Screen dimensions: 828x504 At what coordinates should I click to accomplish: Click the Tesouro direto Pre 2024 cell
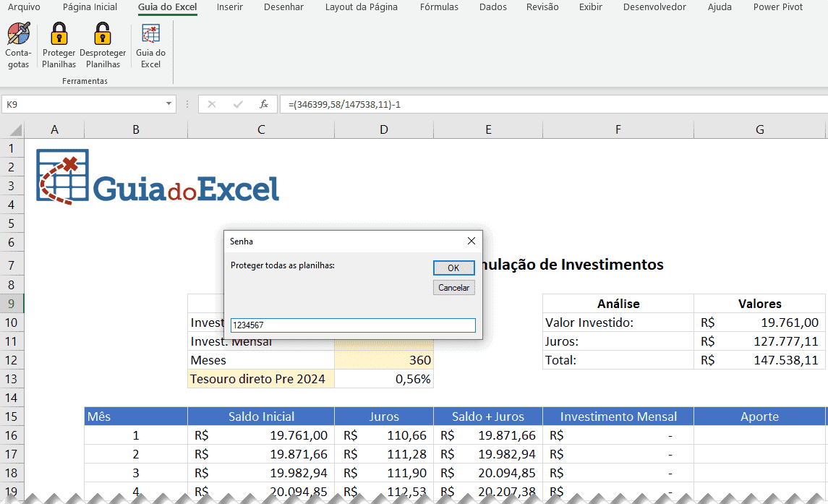(261, 379)
